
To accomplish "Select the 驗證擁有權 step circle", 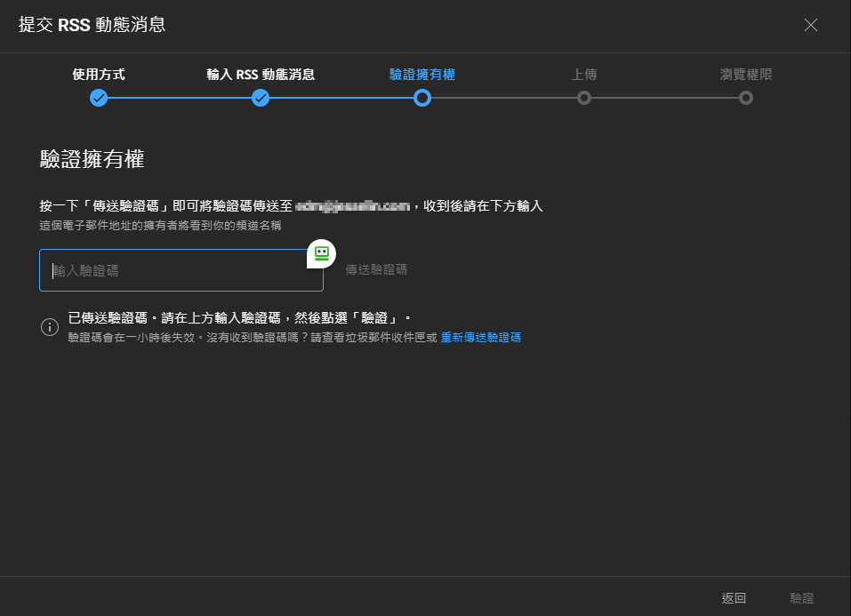I will coord(422,99).
